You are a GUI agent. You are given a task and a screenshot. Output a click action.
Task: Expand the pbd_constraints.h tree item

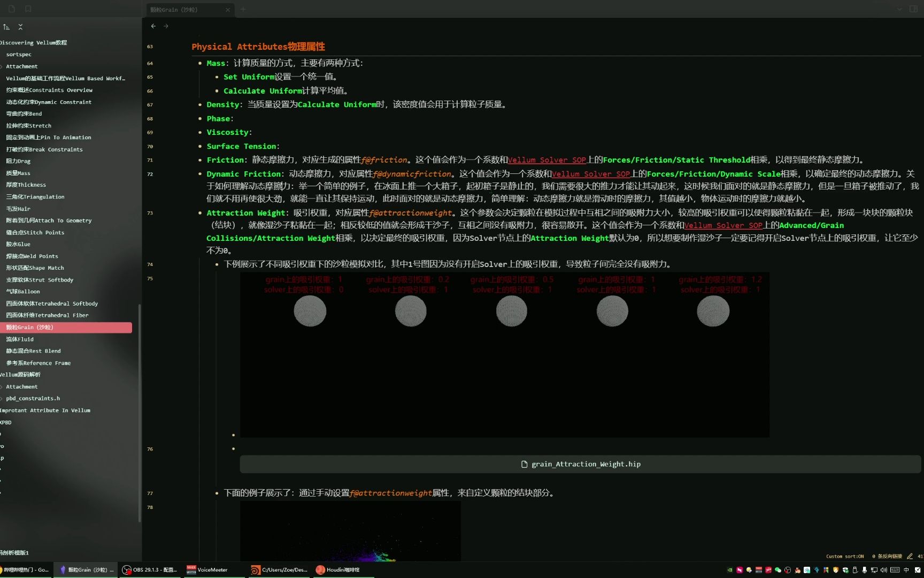tap(33, 398)
